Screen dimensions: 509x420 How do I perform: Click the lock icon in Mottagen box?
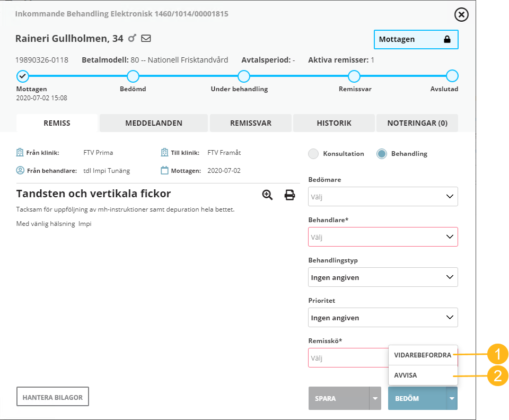[447, 39]
